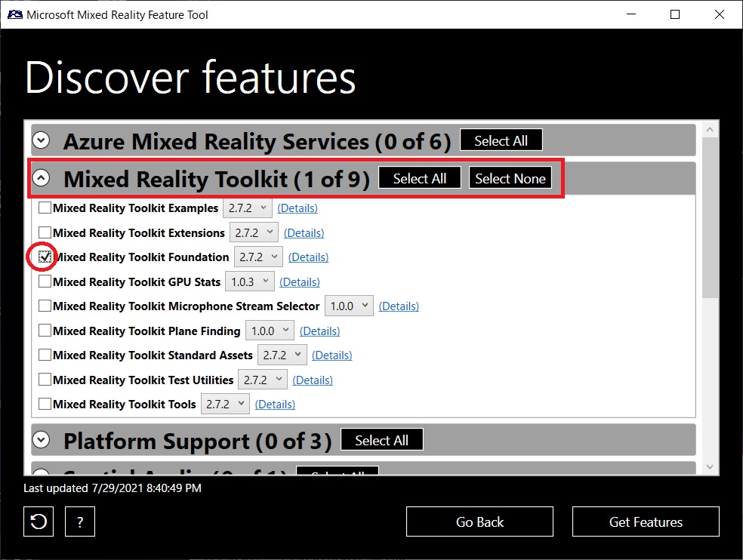Uncheck Mixed Reality Toolkit Foundation checkbox
743x560 pixels.
click(x=45, y=257)
